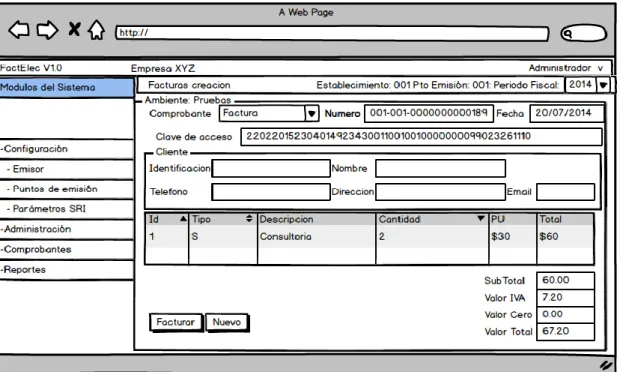
Task: Click the Direccion input field
Action: 440,192
